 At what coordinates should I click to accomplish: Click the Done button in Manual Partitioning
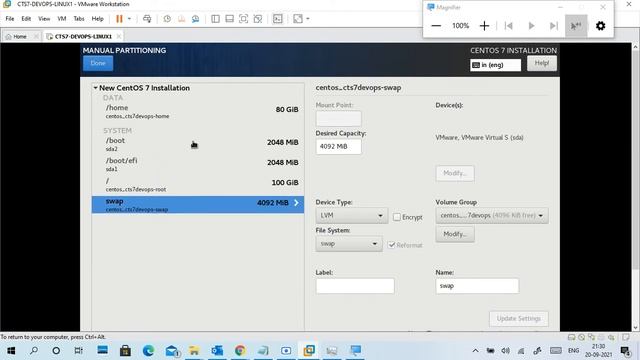point(98,63)
